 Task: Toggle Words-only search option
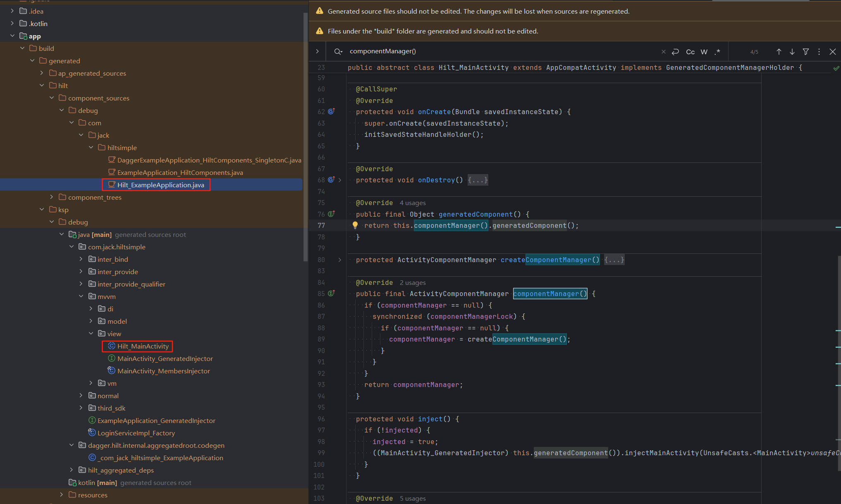click(x=704, y=52)
